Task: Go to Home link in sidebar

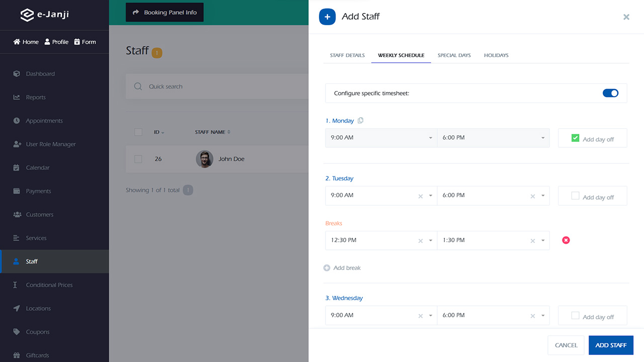Action: tap(26, 42)
